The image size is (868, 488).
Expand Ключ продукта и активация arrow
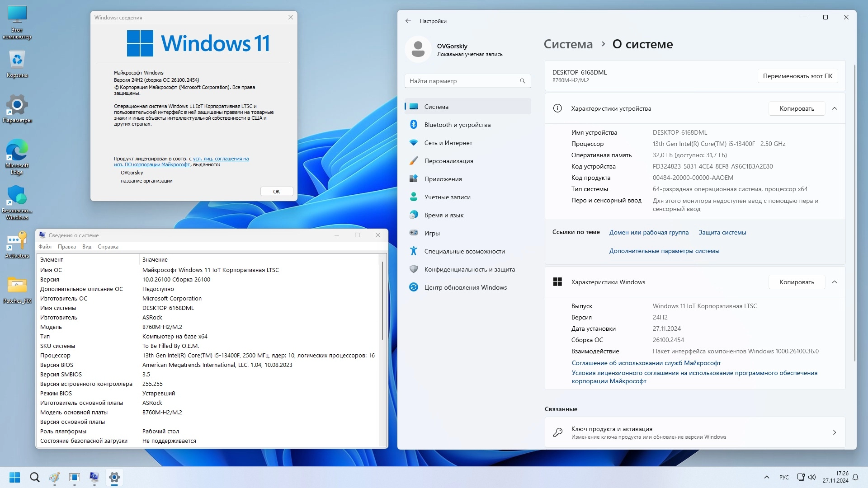point(835,432)
